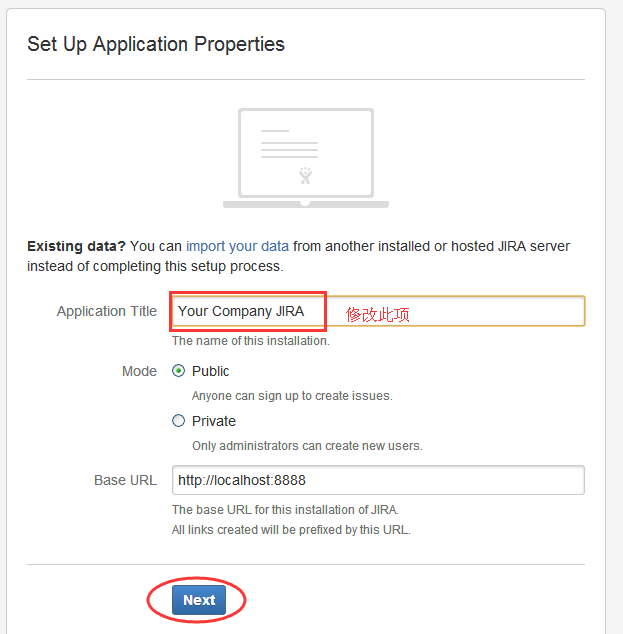Click the "The name of this installation" hint

tap(251, 341)
